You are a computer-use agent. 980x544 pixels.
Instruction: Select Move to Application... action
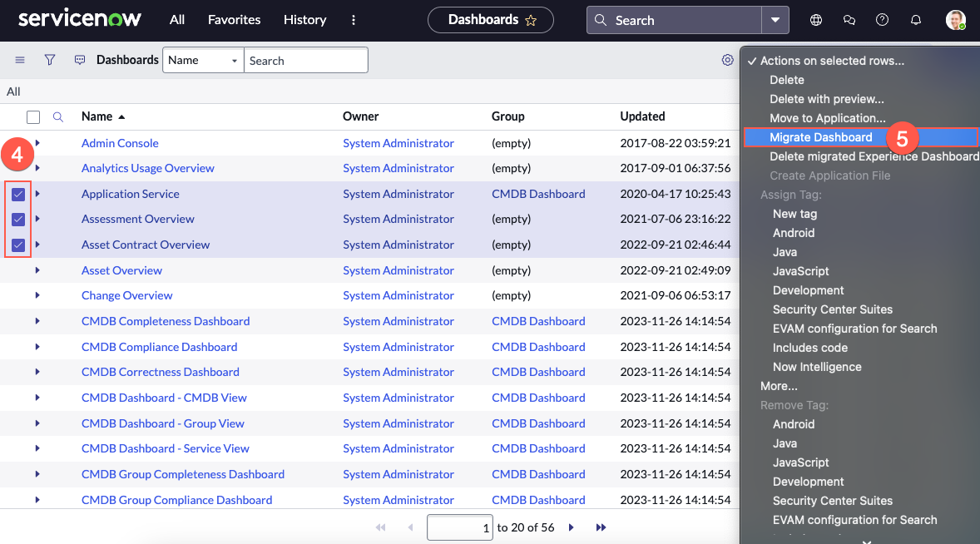tap(828, 118)
